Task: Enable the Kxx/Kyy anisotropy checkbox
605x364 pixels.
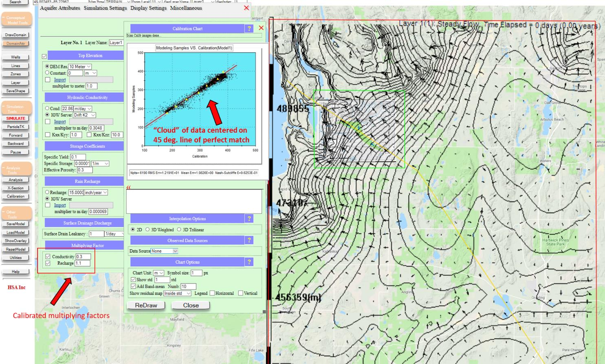Action: 48,135
